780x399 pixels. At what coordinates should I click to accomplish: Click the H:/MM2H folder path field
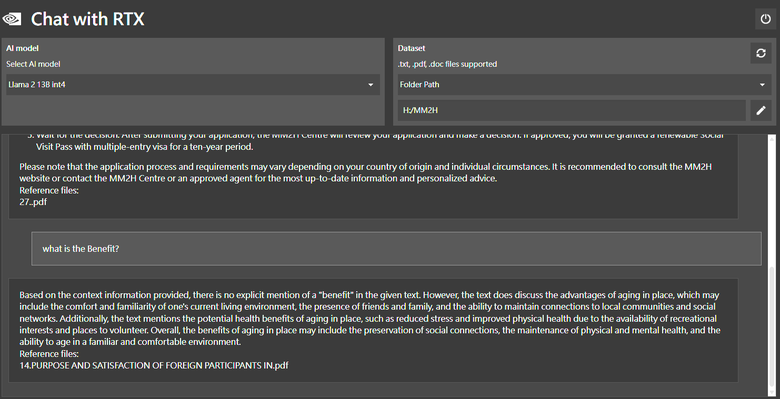click(x=572, y=110)
